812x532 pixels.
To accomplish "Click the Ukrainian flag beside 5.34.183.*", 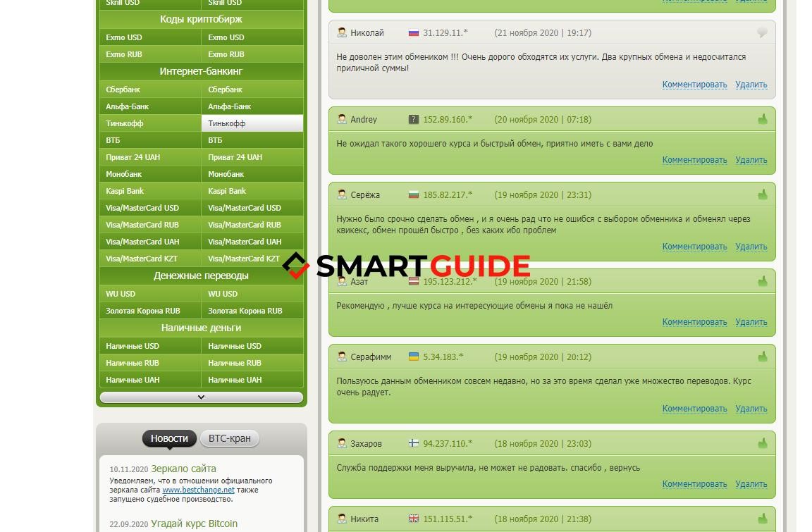I will coord(413,357).
